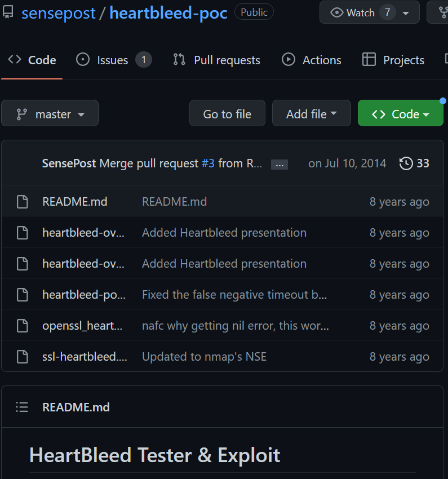Viewport: 448px width, 479px height.
Task: Open the Projects tab
Action: (x=393, y=60)
